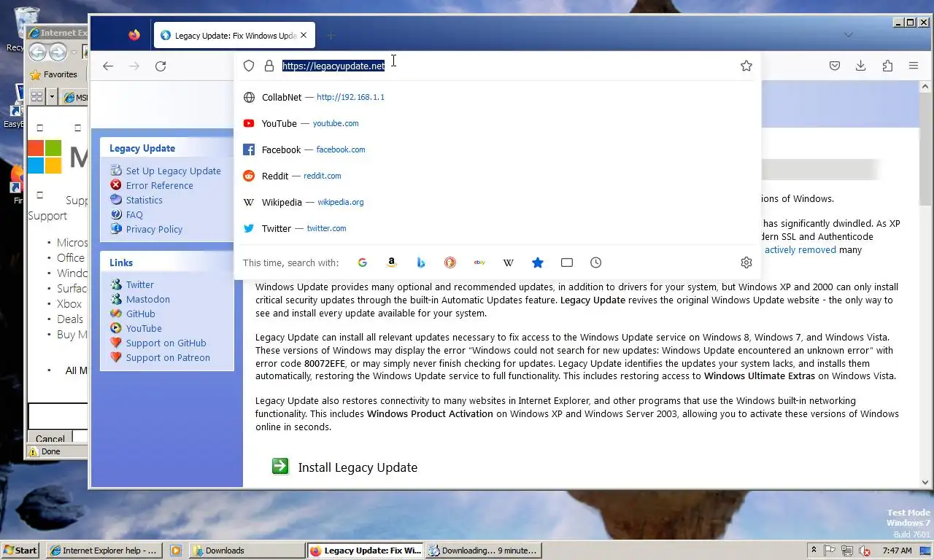
Task: Click the 7:47 AM system clock
Action: click(x=897, y=551)
